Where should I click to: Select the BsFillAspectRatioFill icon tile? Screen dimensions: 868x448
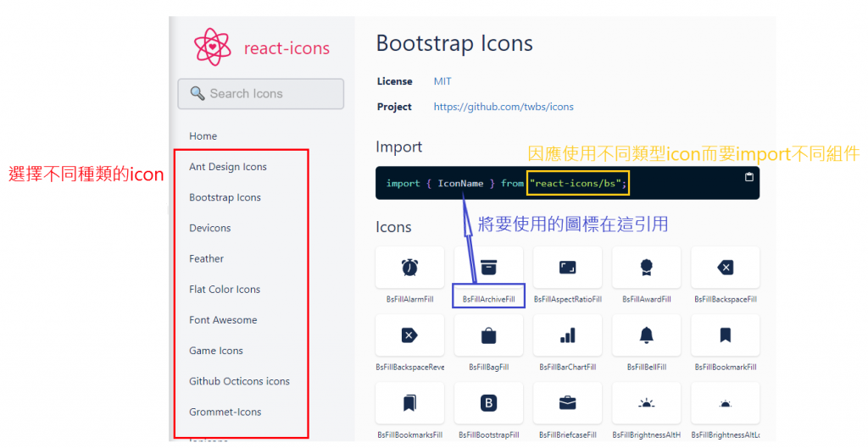coord(567,268)
